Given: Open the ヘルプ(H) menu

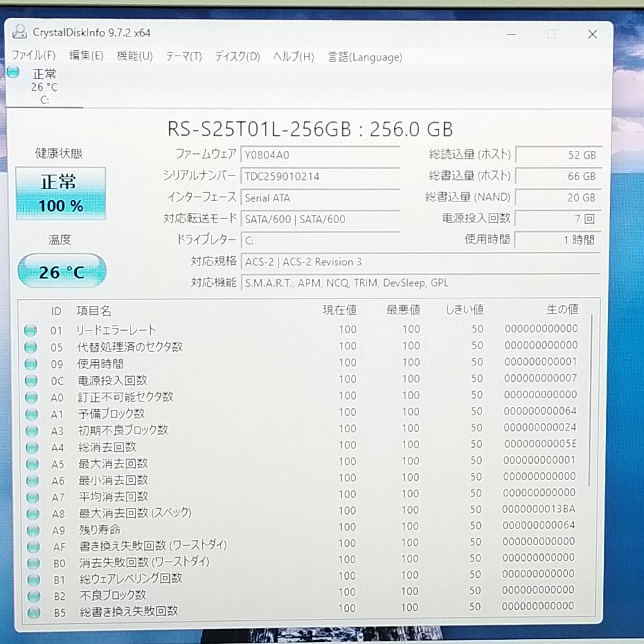Looking at the screenshot, I should (x=294, y=56).
